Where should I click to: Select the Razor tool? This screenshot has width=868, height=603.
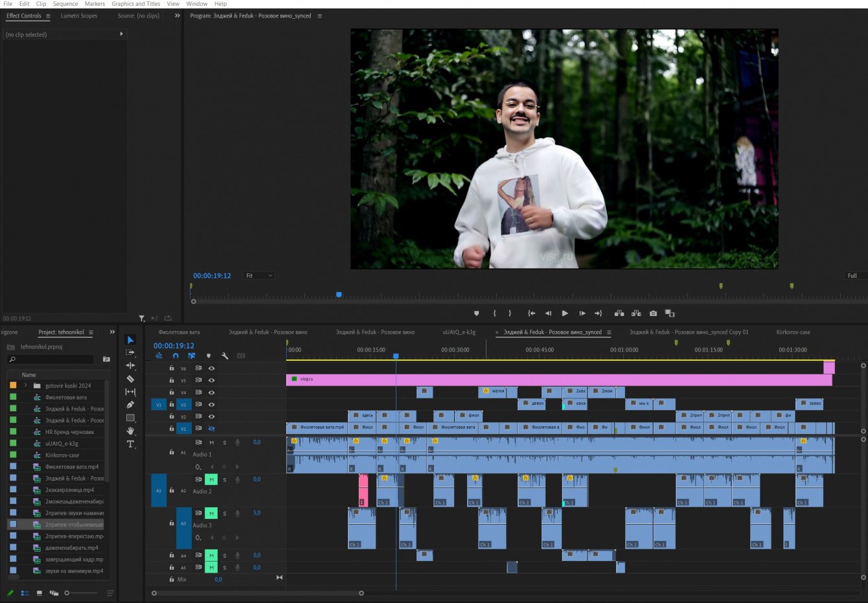tap(130, 379)
